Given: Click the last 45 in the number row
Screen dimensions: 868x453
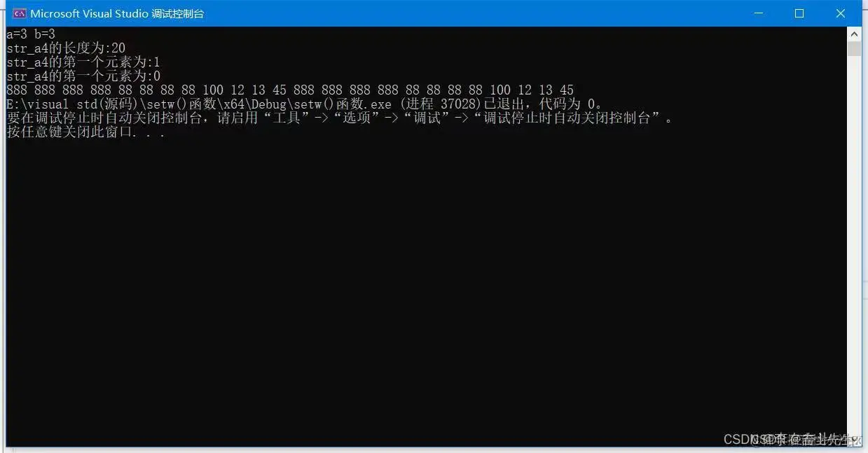Looking at the screenshot, I should 567,90.
